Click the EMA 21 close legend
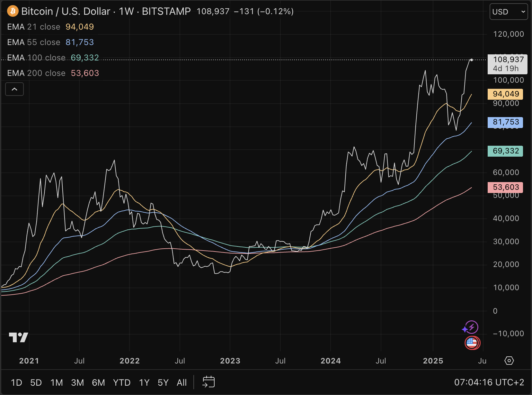 pyautogui.click(x=34, y=27)
